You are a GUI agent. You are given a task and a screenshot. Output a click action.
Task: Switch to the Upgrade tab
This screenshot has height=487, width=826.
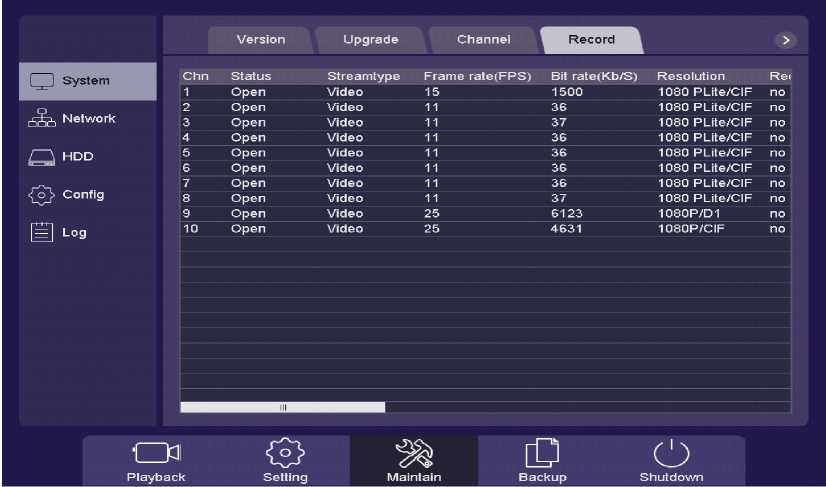(370, 40)
